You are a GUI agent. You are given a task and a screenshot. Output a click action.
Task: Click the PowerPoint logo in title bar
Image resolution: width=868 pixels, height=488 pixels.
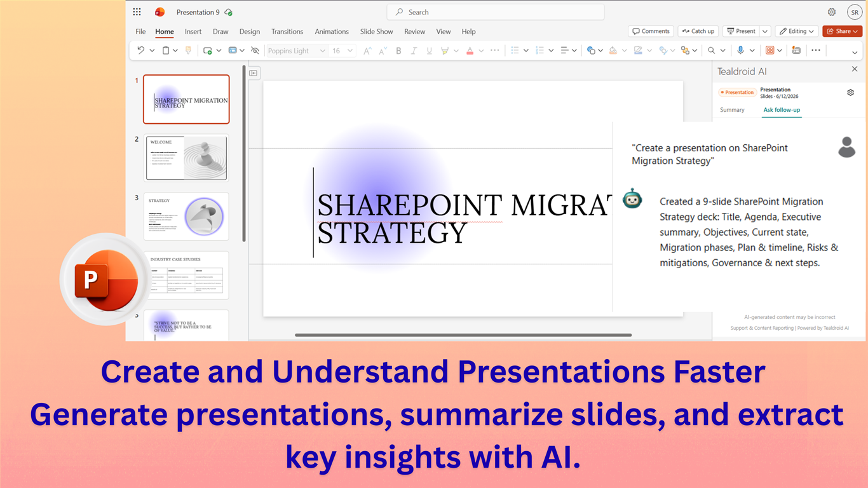[x=159, y=12]
